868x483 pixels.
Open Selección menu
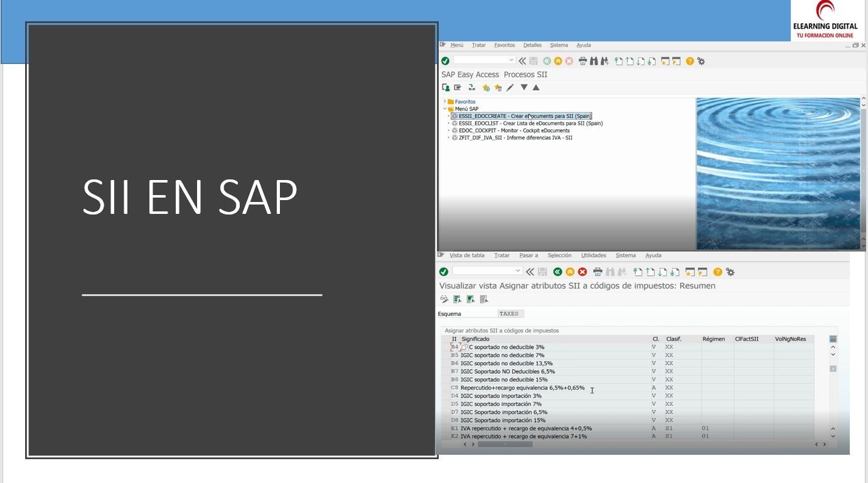coord(559,255)
